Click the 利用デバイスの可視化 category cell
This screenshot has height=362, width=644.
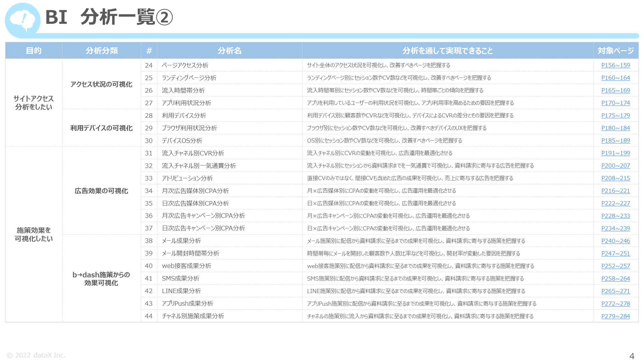pos(101,128)
